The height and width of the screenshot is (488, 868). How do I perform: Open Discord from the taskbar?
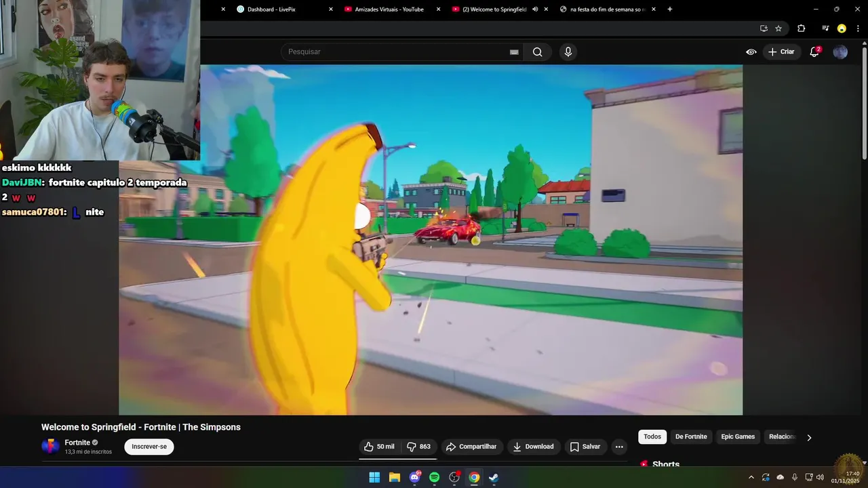pos(414,477)
